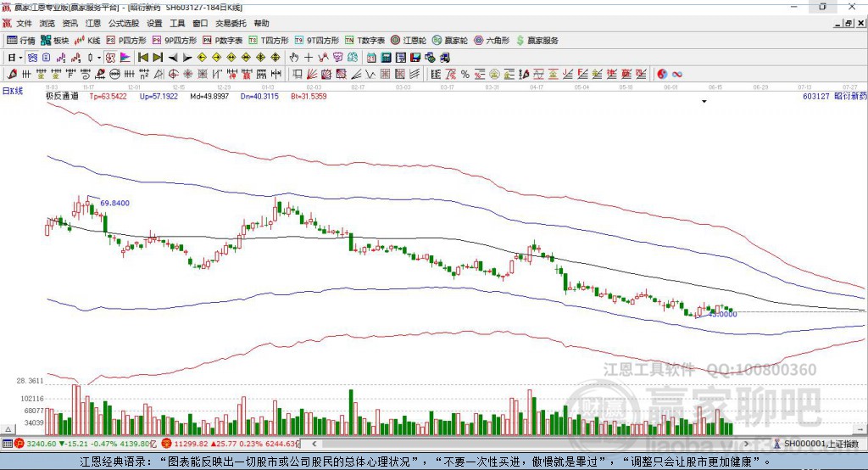Open the 江恩 menu
The height and width of the screenshot is (470, 868).
tap(93, 23)
